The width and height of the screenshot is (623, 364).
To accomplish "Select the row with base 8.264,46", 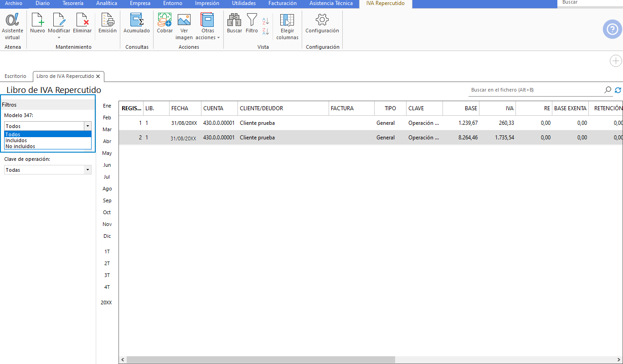I will (x=371, y=138).
